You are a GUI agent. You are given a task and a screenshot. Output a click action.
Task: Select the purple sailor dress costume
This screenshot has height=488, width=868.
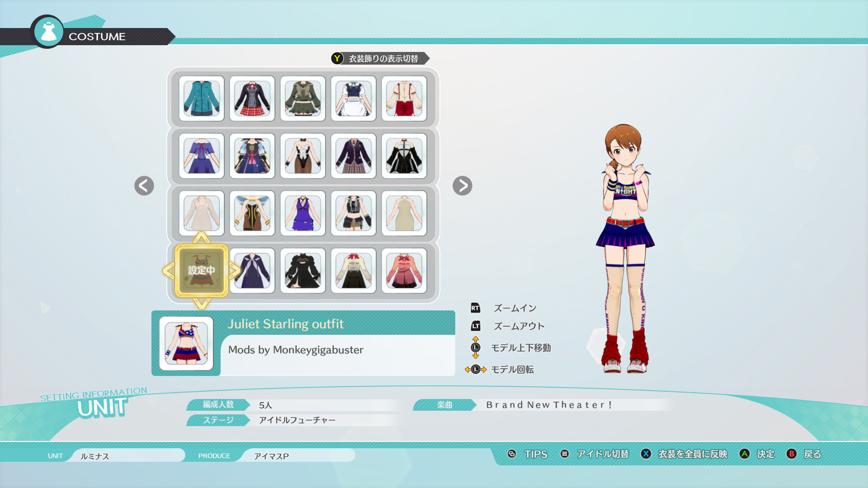click(202, 156)
